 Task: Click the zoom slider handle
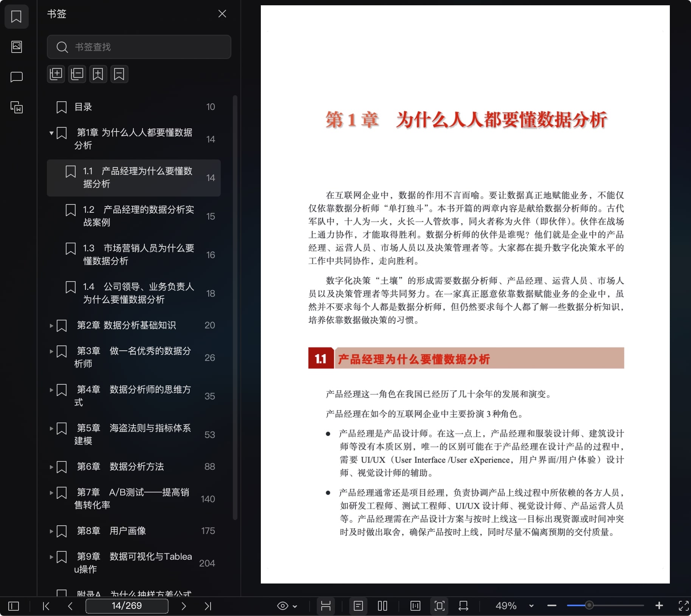(589, 605)
